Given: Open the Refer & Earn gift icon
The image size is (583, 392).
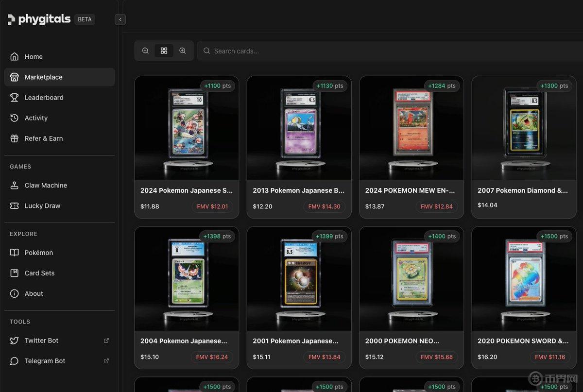Looking at the screenshot, I should (15, 138).
